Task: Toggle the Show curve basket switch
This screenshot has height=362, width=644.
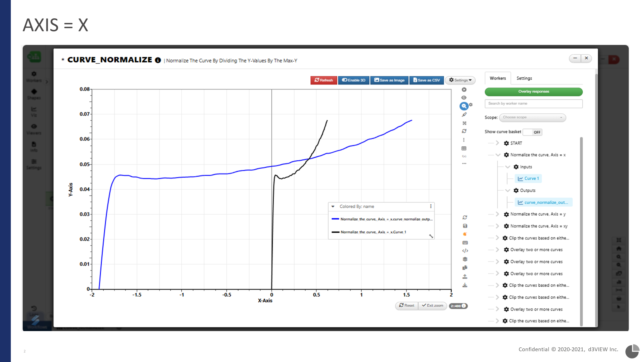Action: [x=532, y=132]
